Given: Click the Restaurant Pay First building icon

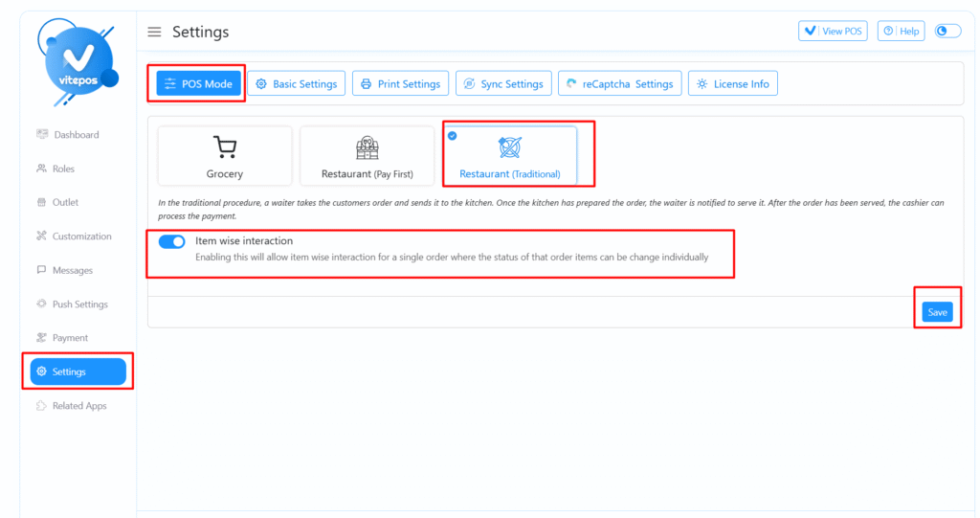Looking at the screenshot, I should [x=367, y=147].
